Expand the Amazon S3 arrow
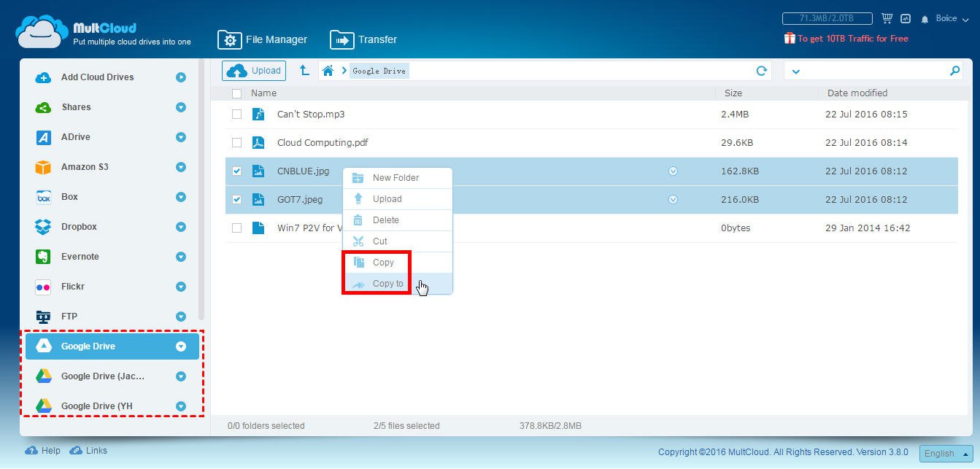The image size is (980, 469). coord(181,167)
